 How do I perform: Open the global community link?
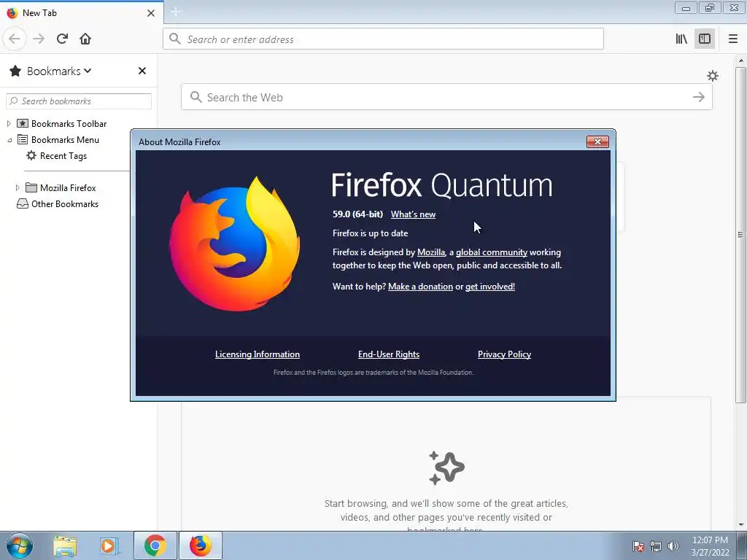tap(491, 252)
